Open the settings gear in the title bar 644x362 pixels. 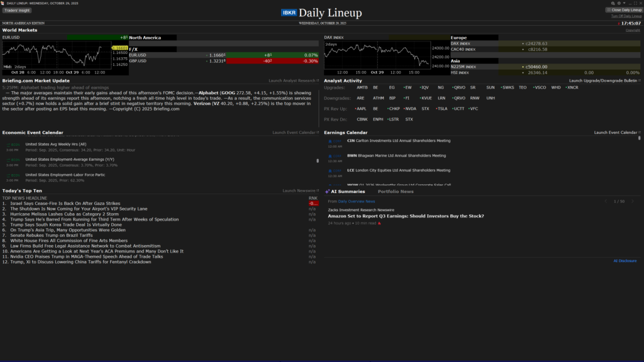618,3
